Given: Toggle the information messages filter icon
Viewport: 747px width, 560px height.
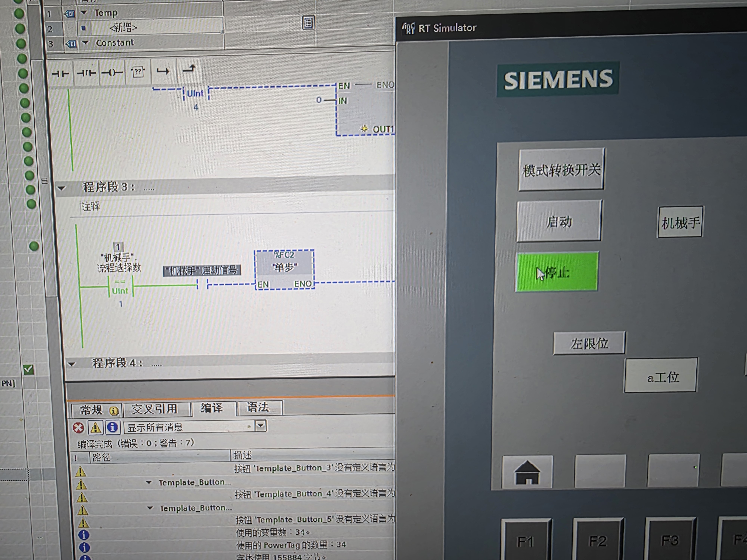Looking at the screenshot, I should click(x=112, y=427).
